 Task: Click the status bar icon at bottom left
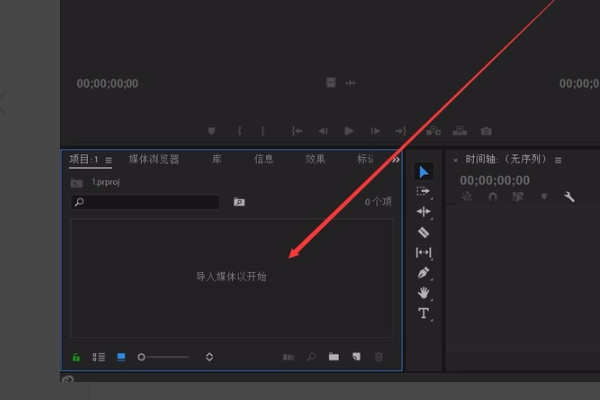pos(68,379)
